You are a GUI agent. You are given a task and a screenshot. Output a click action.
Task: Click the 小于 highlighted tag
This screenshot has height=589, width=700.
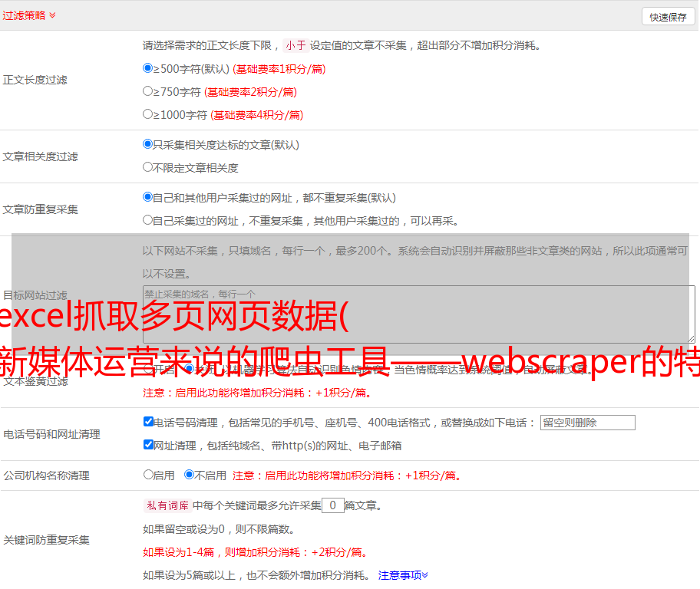(x=296, y=45)
